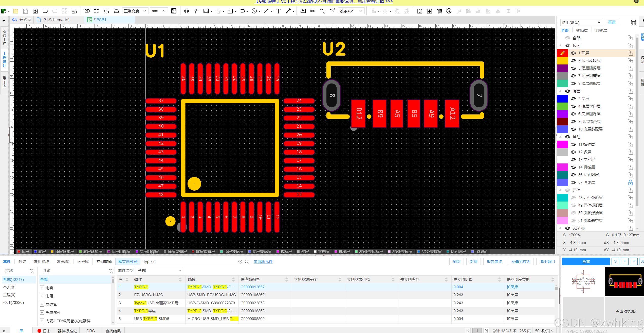Show the 48 元件外形层 layer
644x333 pixels.
(573, 198)
